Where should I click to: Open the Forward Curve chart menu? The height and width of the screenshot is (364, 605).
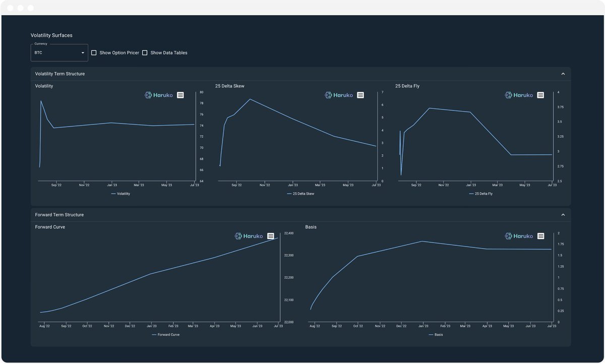coord(271,236)
